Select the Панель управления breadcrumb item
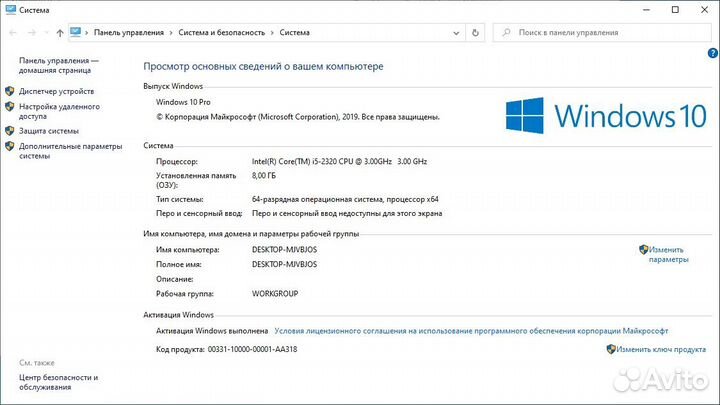This screenshot has width=720, height=405. (129, 32)
